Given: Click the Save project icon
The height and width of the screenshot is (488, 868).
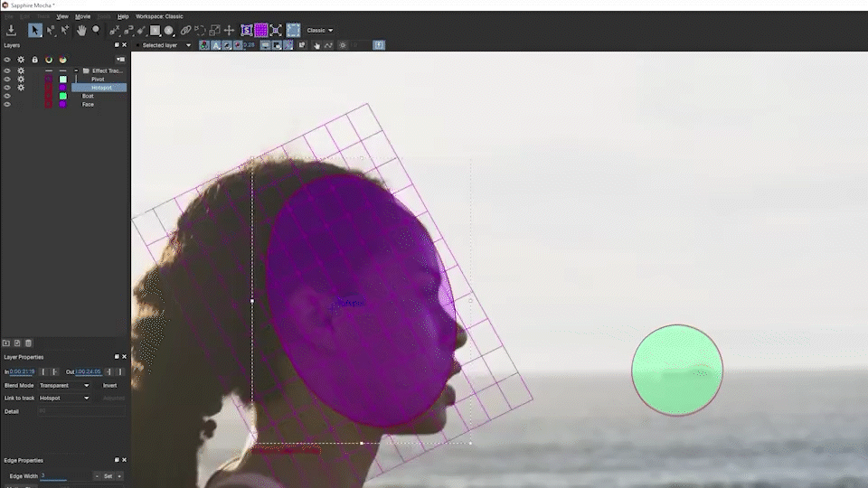Looking at the screenshot, I should tap(11, 31).
